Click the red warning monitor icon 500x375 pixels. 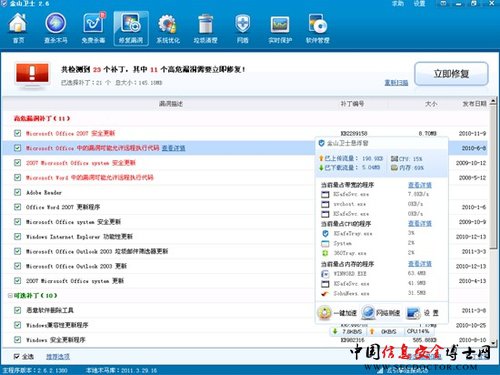(x=32, y=75)
